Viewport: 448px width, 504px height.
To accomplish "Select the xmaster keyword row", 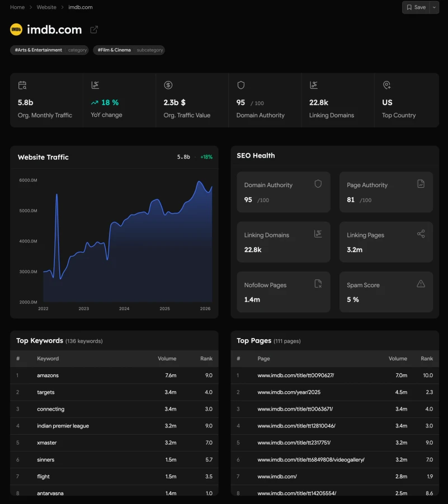I will (114, 443).
